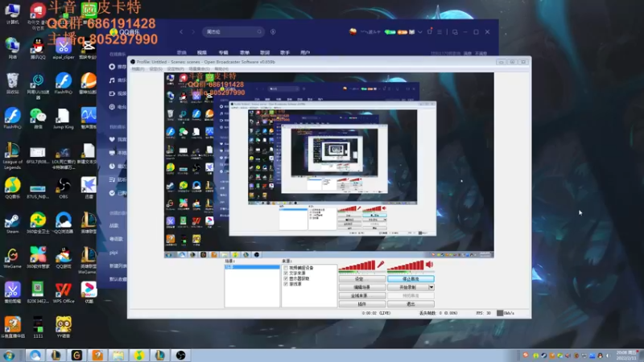Open the YY语音 desktop shortcut
The height and width of the screenshot is (362, 644).
[x=64, y=327]
